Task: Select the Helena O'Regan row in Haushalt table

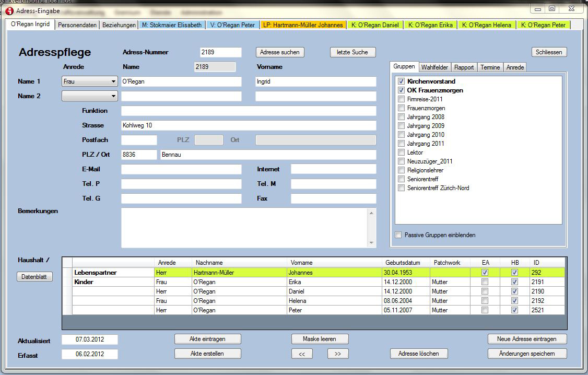Action: point(313,301)
